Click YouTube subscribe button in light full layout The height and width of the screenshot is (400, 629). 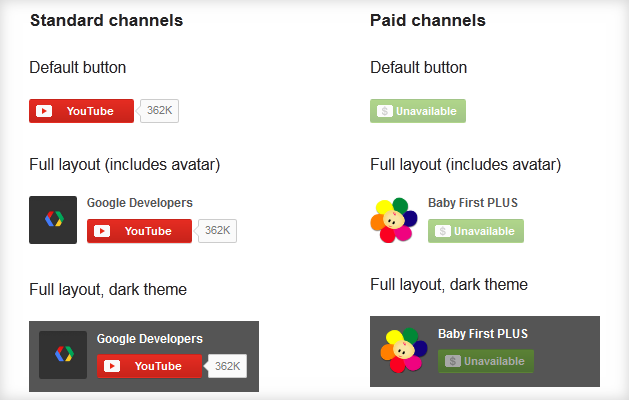(x=139, y=231)
